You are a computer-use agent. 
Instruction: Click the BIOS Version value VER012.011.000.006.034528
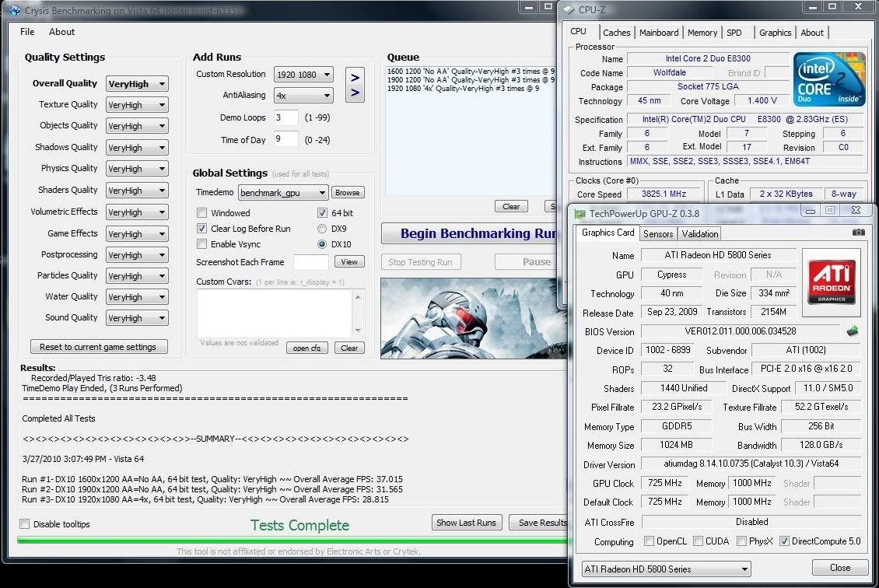tap(740, 331)
